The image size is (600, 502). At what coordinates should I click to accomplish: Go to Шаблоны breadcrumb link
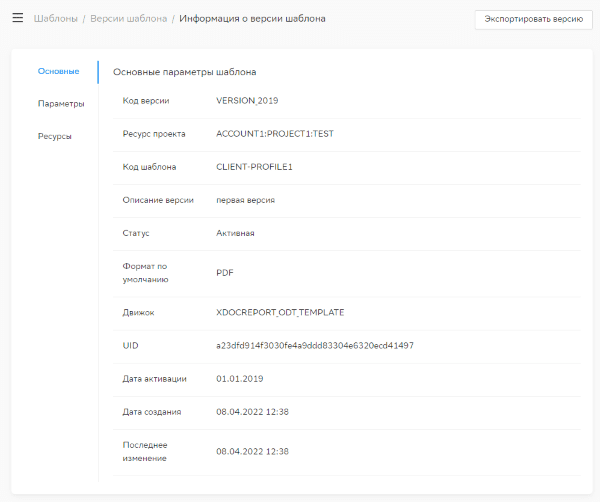(55, 19)
